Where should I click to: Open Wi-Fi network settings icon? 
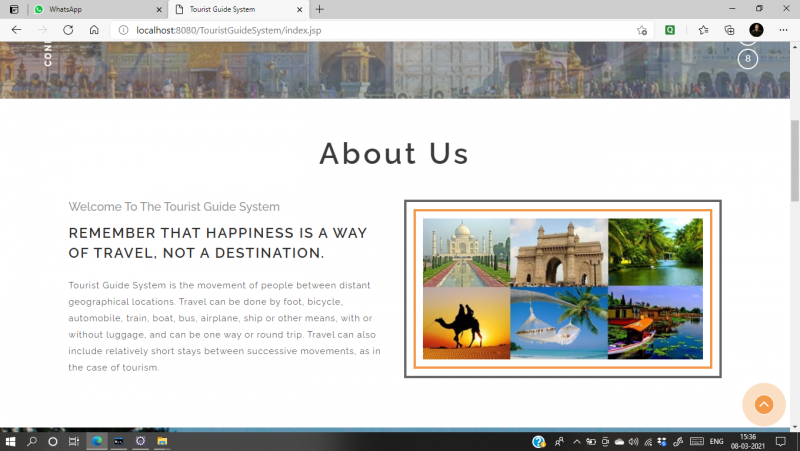coord(648,441)
